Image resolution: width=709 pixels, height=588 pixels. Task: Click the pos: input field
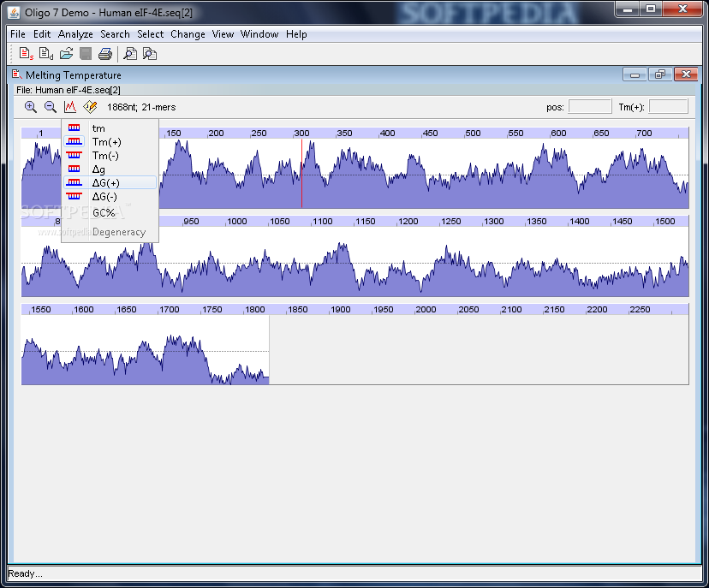pyautogui.click(x=590, y=107)
